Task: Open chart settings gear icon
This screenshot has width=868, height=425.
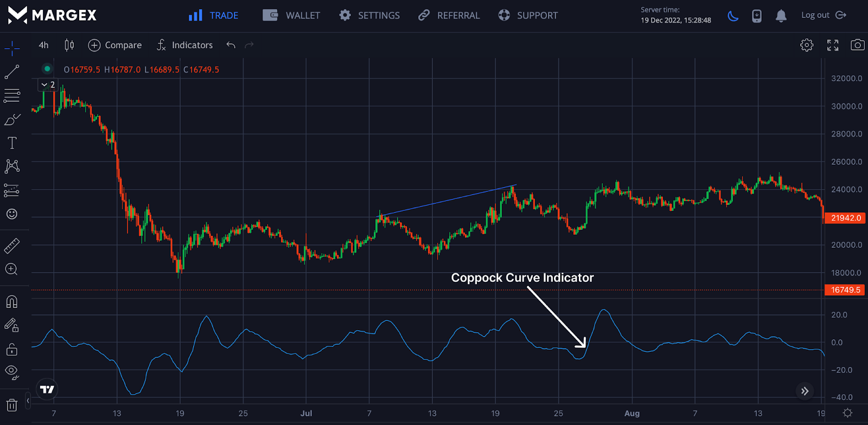Action: [x=807, y=45]
